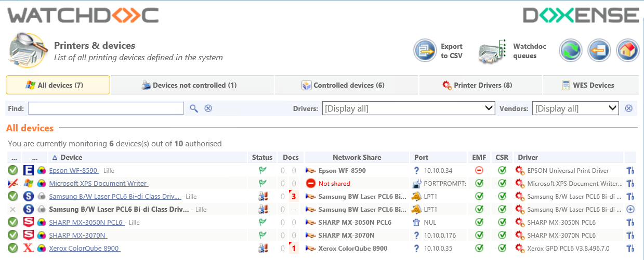Click the Xerox ColorQube 8900 network share name
The width and height of the screenshot is (644, 260).
(353, 248)
